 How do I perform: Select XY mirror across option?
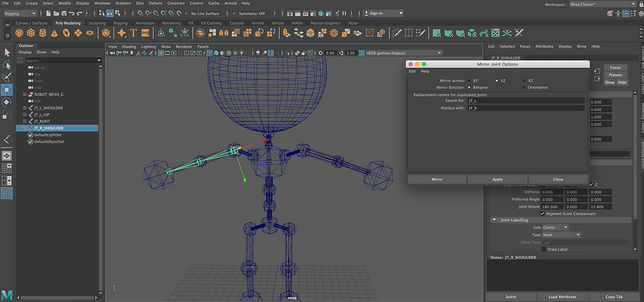pos(470,81)
